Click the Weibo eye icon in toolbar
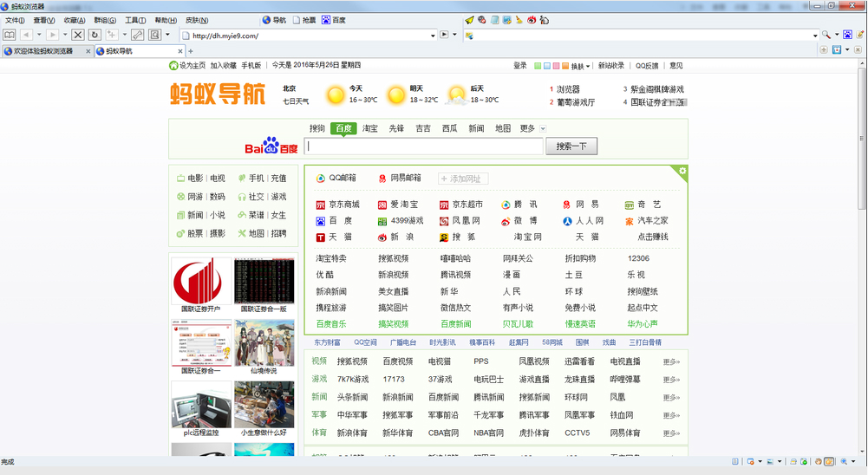The width and height of the screenshot is (868, 475). [x=530, y=19]
